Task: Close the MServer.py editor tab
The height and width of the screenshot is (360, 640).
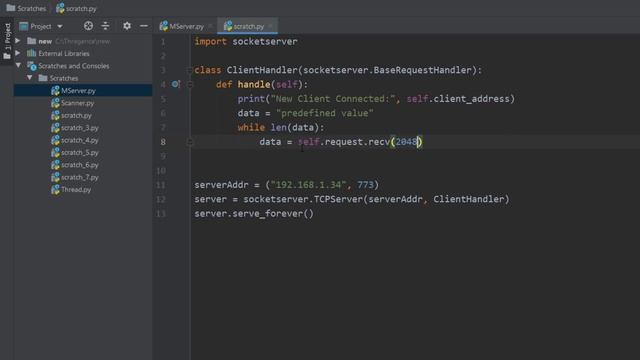Action: coord(211,26)
